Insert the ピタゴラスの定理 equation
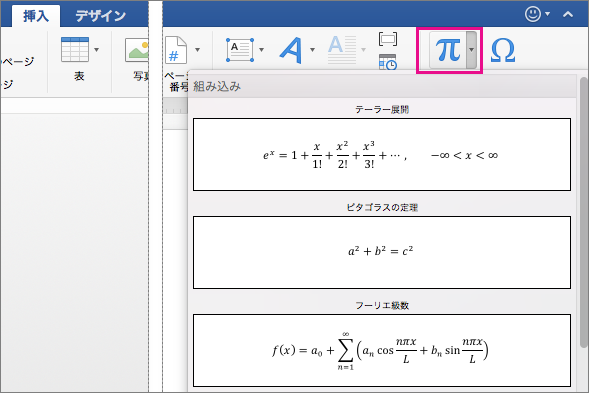The height and width of the screenshot is (393, 589). point(382,252)
